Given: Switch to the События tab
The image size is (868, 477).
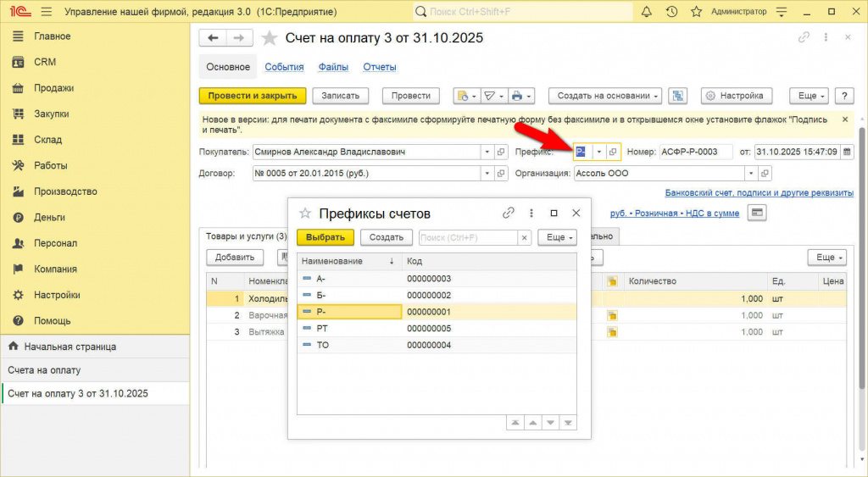Looking at the screenshot, I should point(284,67).
